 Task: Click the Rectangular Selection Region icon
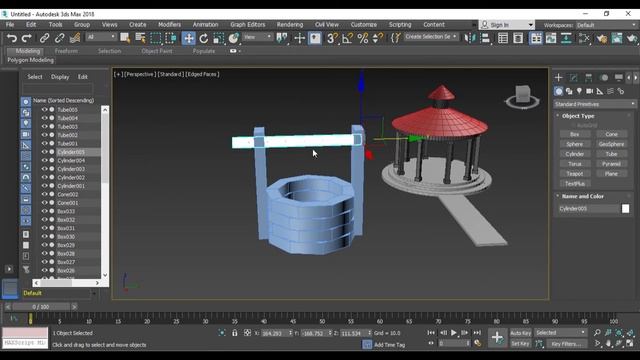point(156,38)
